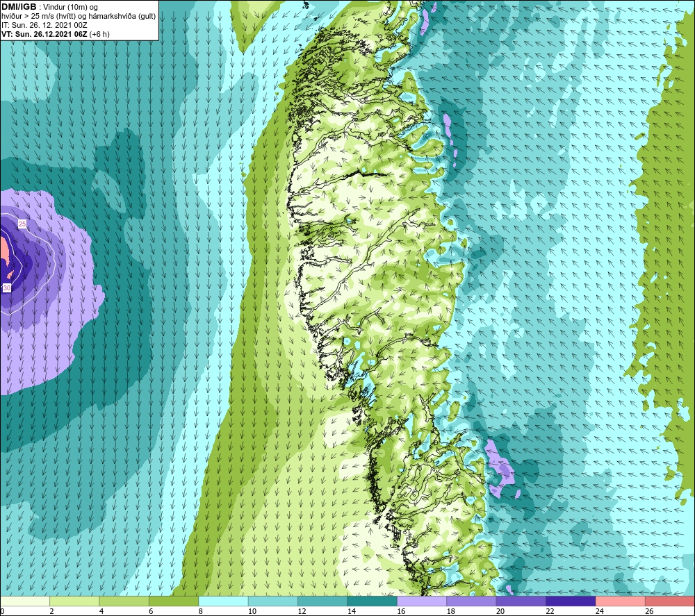This screenshot has height=616, width=695.
Task: Click the legend scale value '2'
Action: 52,612
